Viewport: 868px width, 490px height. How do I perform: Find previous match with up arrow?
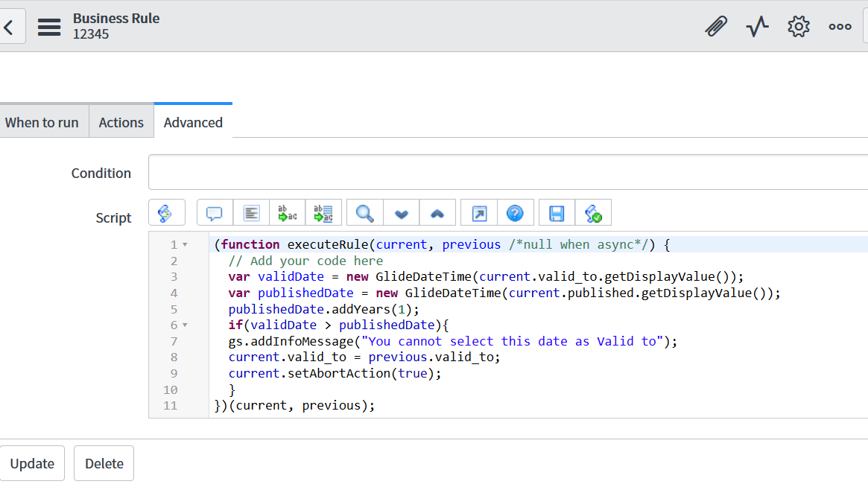tap(437, 213)
